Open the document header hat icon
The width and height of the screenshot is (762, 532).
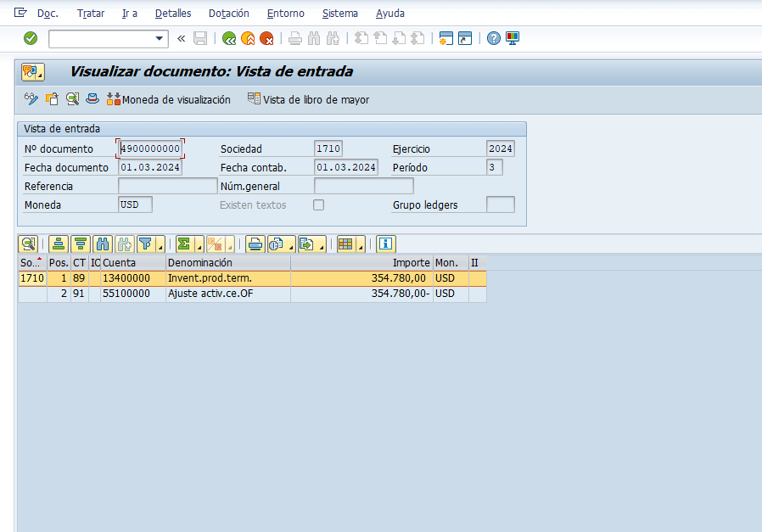[x=92, y=99]
